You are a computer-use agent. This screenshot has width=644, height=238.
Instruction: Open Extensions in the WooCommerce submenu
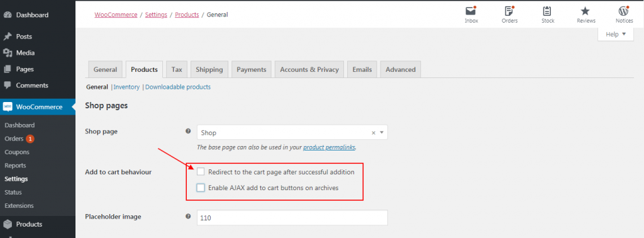[19, 205]
